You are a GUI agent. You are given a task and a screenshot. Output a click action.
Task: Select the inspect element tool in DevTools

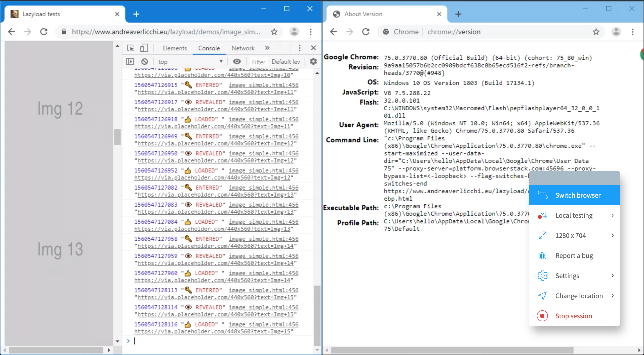(130, 48)
